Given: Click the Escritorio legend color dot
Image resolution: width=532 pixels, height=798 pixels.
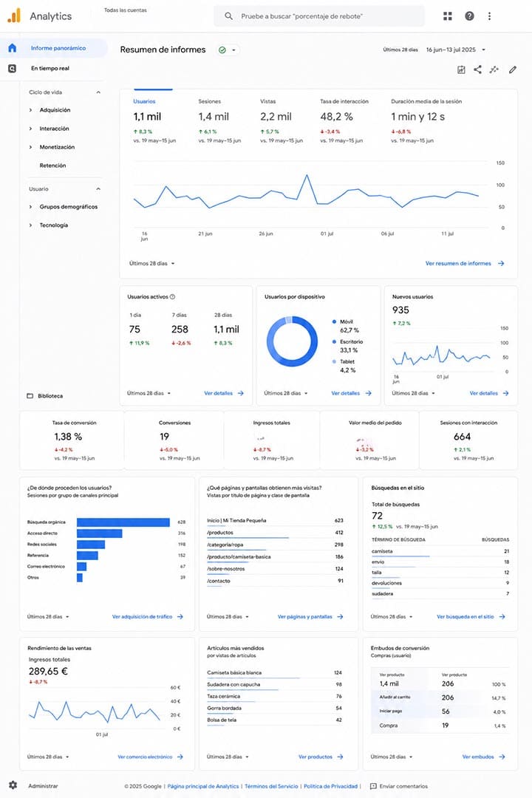Looking at the screenshot, I should [334, 341].
